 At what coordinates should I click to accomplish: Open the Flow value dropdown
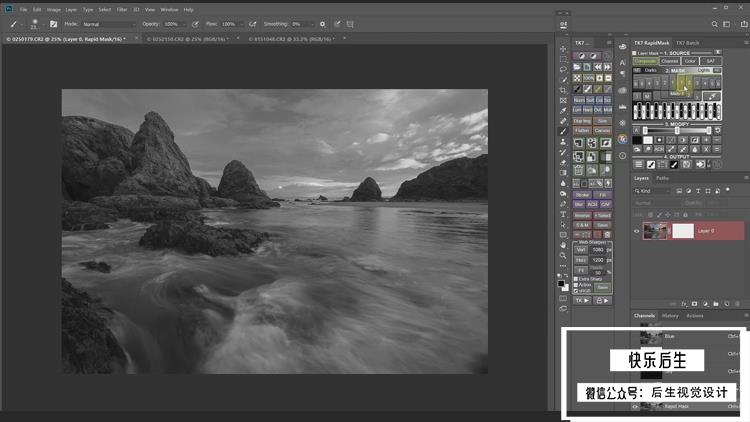241,24
